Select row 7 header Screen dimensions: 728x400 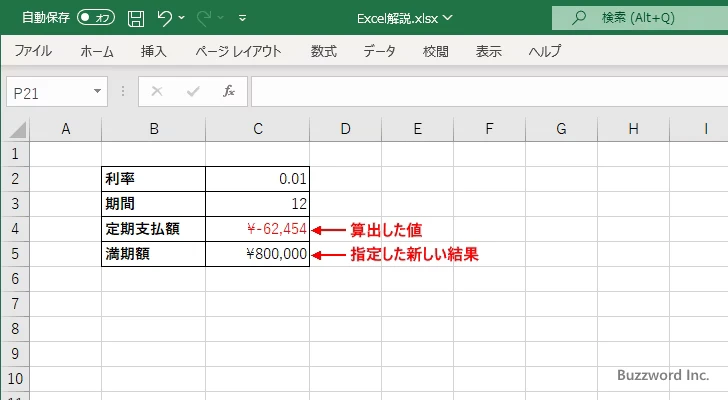15,304
